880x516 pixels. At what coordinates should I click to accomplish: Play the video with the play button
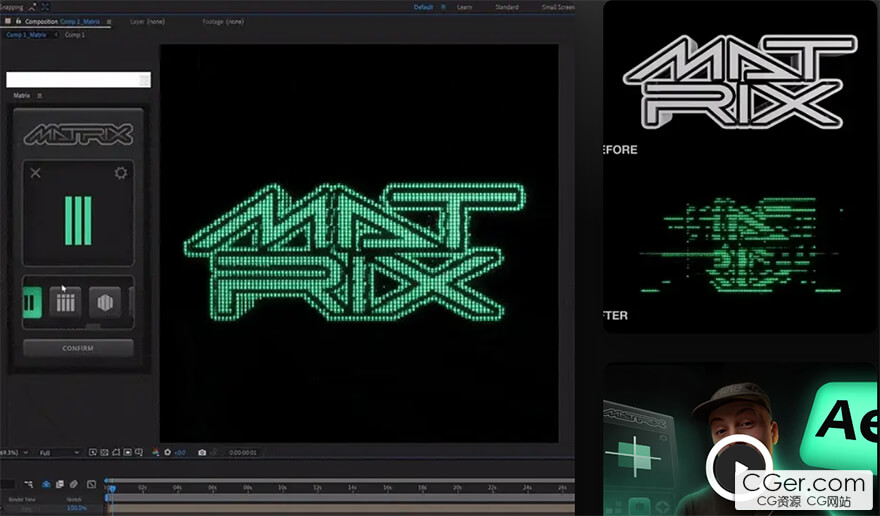(x=740, y=468)
